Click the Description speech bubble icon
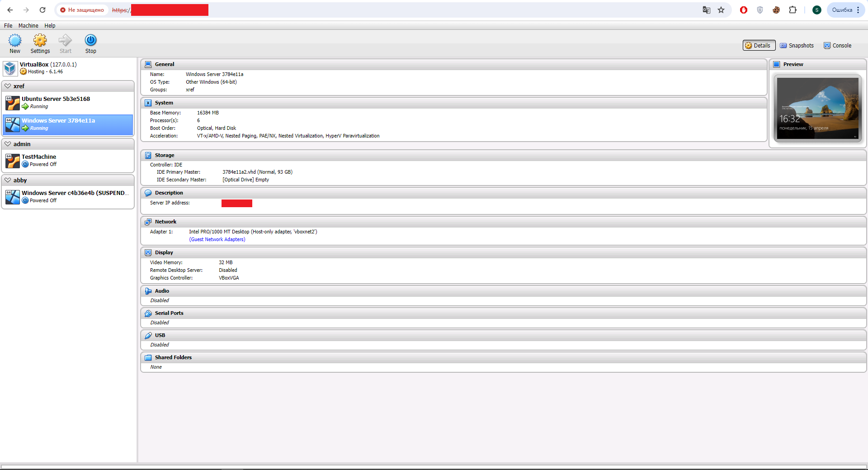 148,193
